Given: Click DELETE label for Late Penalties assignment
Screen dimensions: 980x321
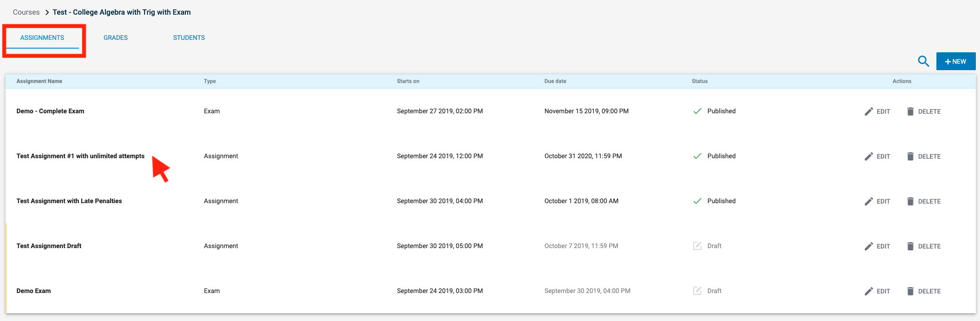Looking at the screenshot, I should coord(930,201).
